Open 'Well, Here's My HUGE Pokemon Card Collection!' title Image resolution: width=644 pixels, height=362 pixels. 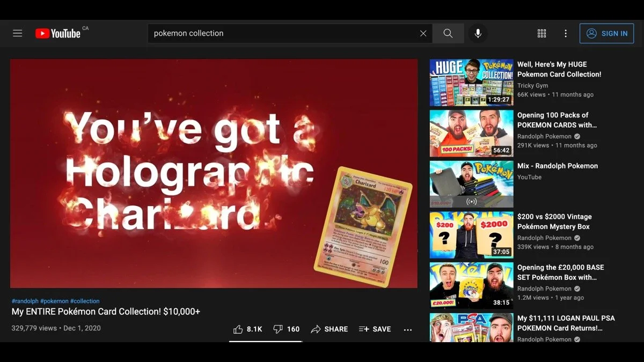point(559,69)
